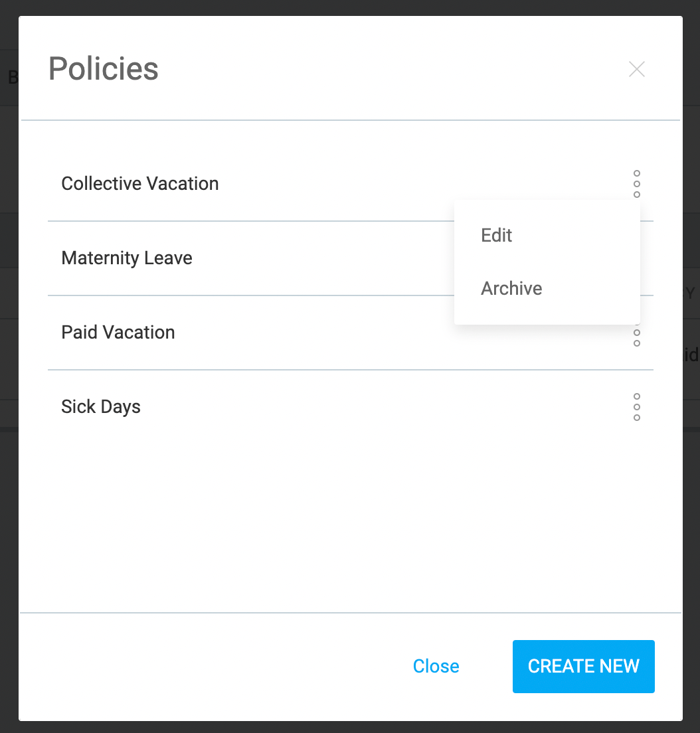Viewport: 700px width, 733px height.
Task: Select the Sick Days policy row
Action: click(x=100, y=406)
